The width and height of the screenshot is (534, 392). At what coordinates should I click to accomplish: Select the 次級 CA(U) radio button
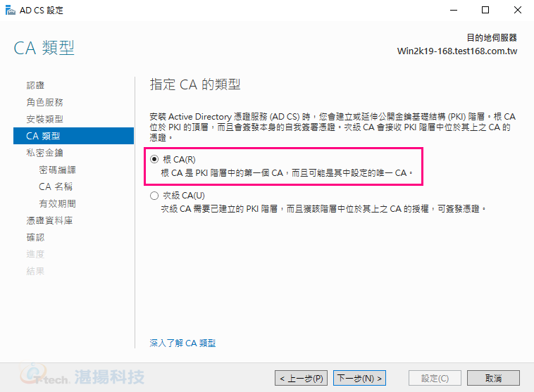coord(154,196)
